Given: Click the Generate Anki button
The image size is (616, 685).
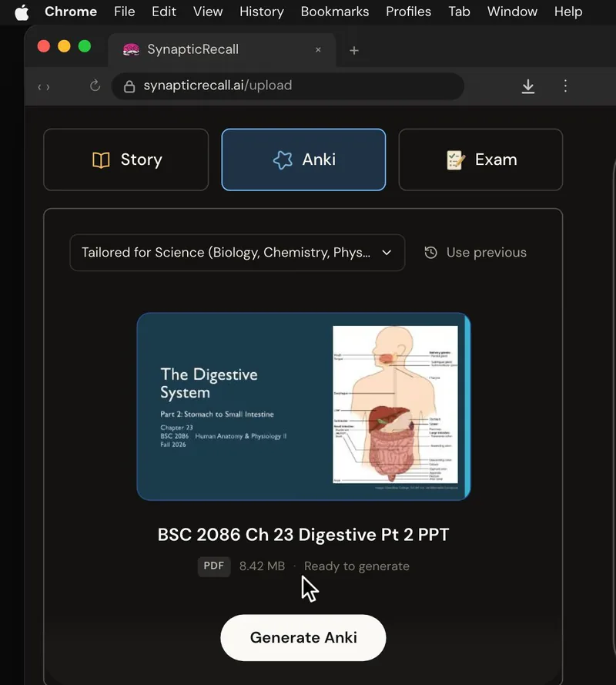Looking at the screenshot, I should tap(303, 638).
